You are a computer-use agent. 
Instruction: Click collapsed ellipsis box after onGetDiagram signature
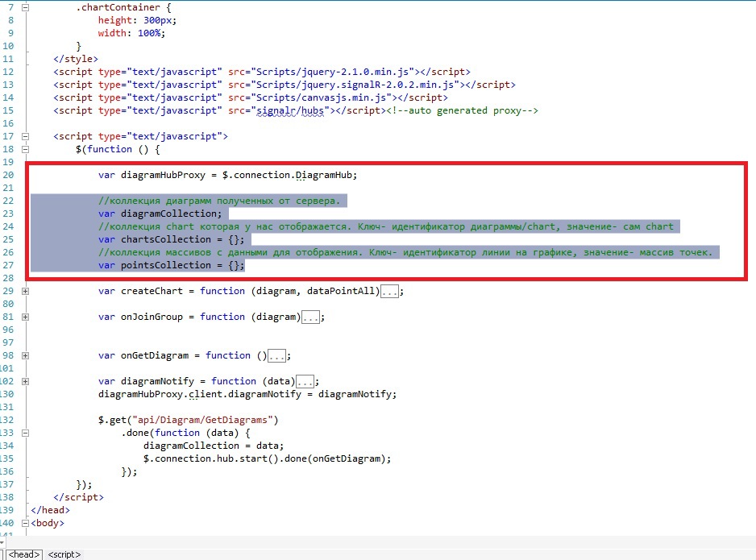(276, 355)
